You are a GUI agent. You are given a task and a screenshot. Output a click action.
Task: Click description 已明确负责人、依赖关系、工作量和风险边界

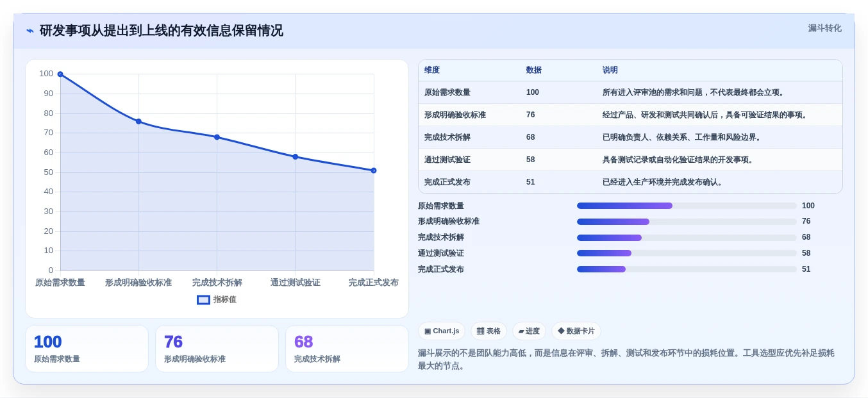pyautogui.click(x=682, y=137)
